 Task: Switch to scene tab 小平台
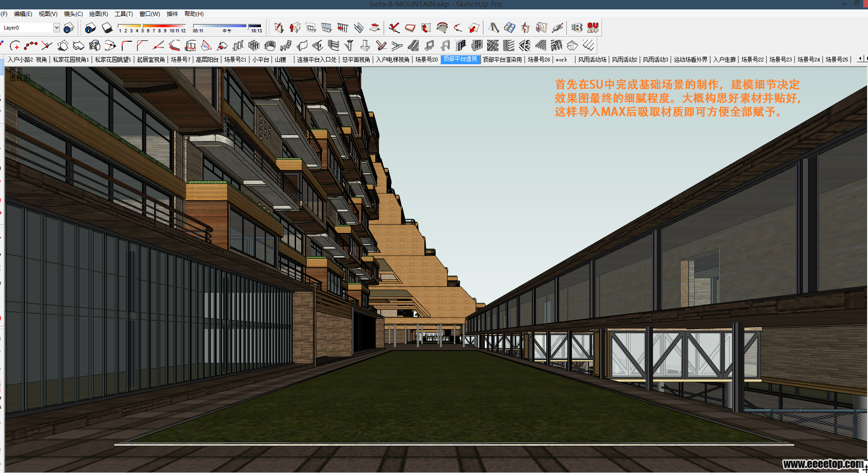click(x=260, y=60)
